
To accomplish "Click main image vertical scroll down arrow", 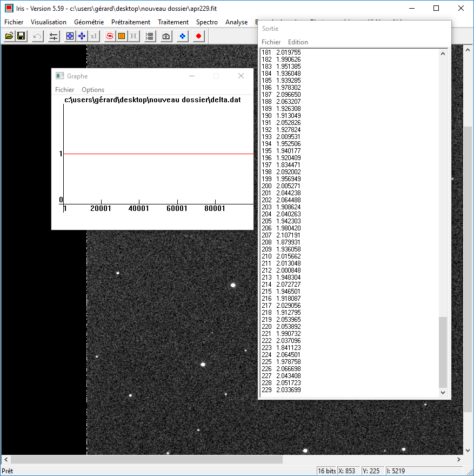I will (x=468, y=451).
